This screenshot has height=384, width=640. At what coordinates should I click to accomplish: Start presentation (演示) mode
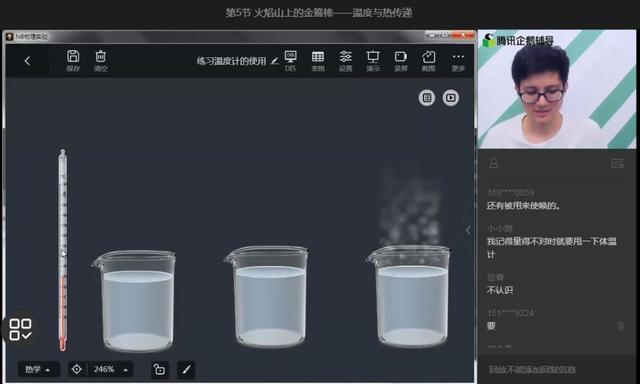click(x=373, y=60)
